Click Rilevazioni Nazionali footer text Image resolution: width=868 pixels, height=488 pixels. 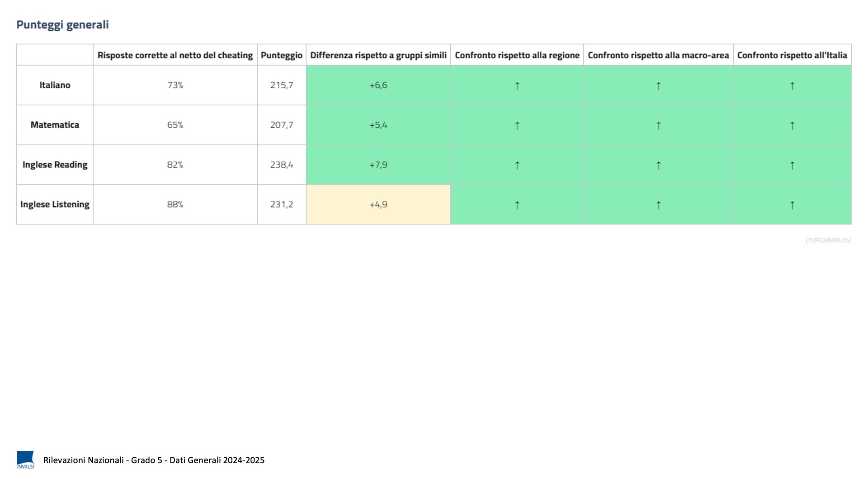pos(154,460)
